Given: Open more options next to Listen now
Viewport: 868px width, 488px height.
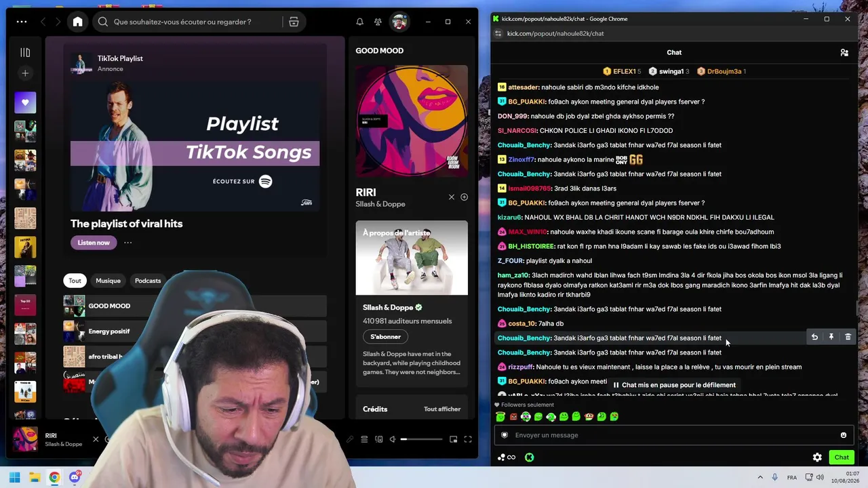Looking at the screenshot, I should coord(127,243).
